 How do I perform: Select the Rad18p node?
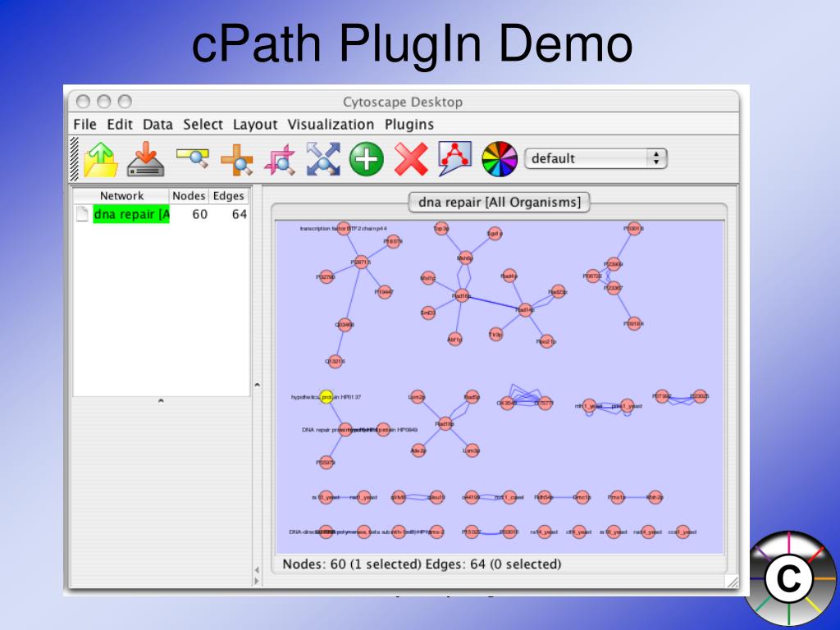click(445, 424)
